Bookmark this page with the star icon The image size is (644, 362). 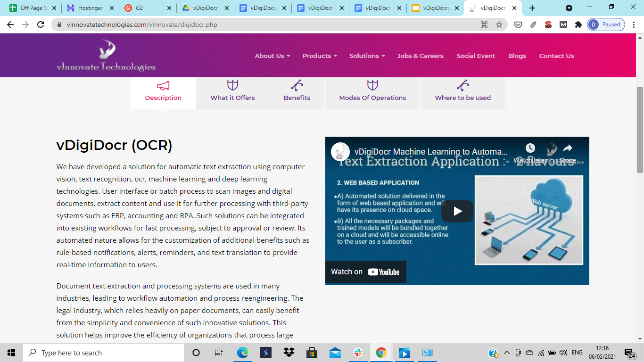[499, 25]
